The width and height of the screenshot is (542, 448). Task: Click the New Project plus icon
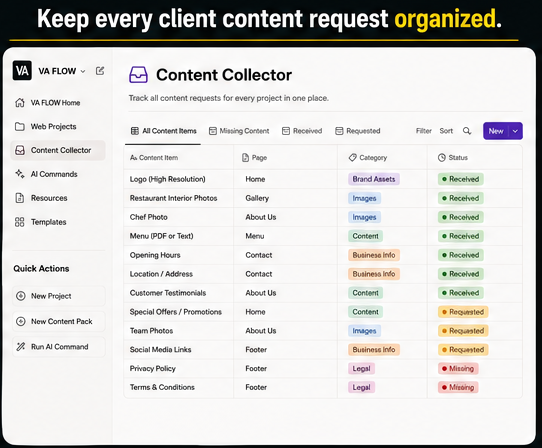pos(21,296)
